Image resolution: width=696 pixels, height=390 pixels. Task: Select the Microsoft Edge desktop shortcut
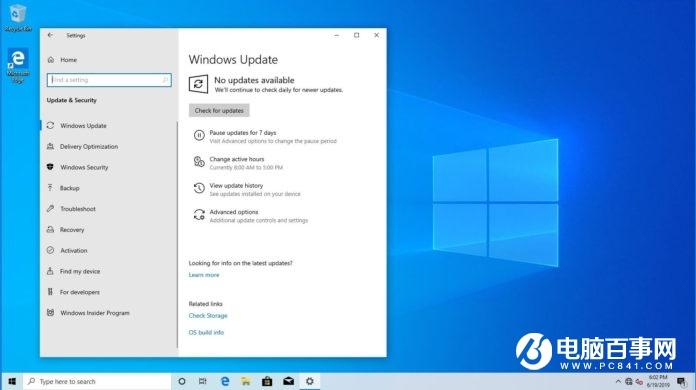tap(18, 66)
